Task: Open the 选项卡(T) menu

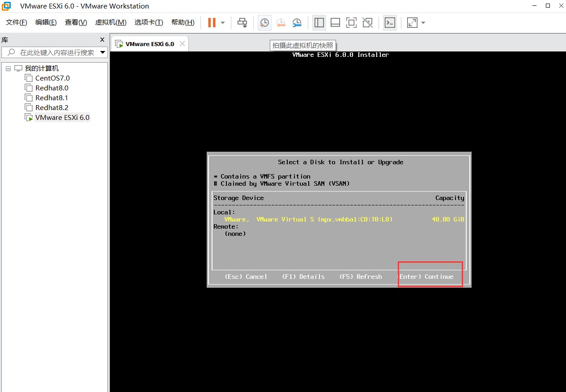Action: point(149,22)
